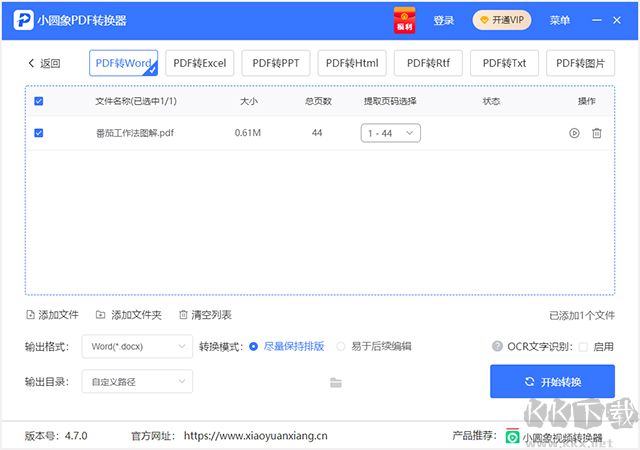This screenshot has height=450, width=640.
Task: Open output folder via the folder icon
Action: [x=336, y=382]
